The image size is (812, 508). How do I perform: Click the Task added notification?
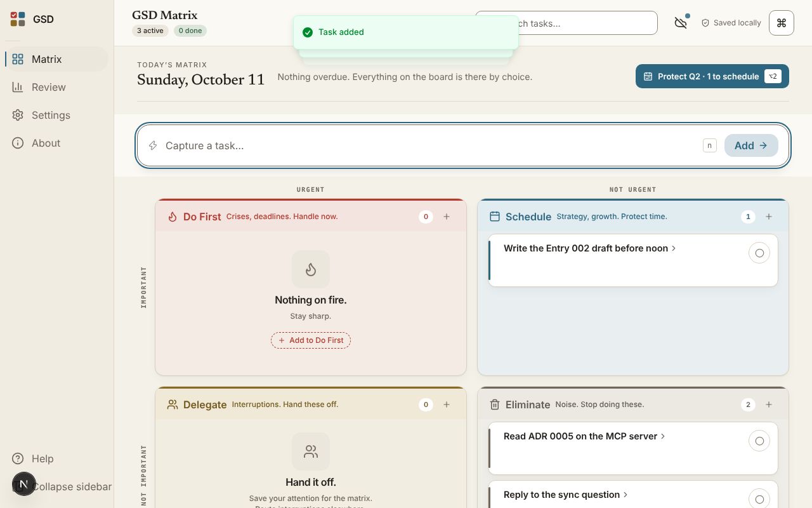click(406, 32)
